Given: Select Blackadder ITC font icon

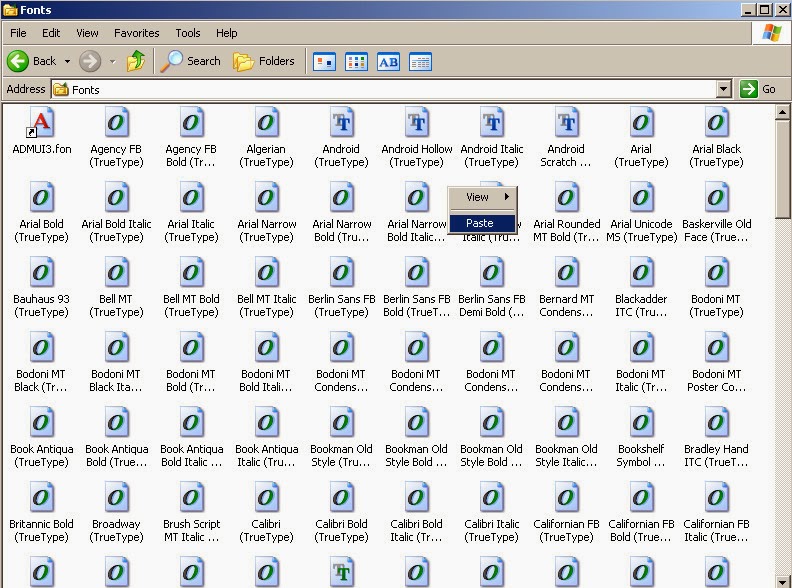Looking at the screenshot, I should [641, 287].
